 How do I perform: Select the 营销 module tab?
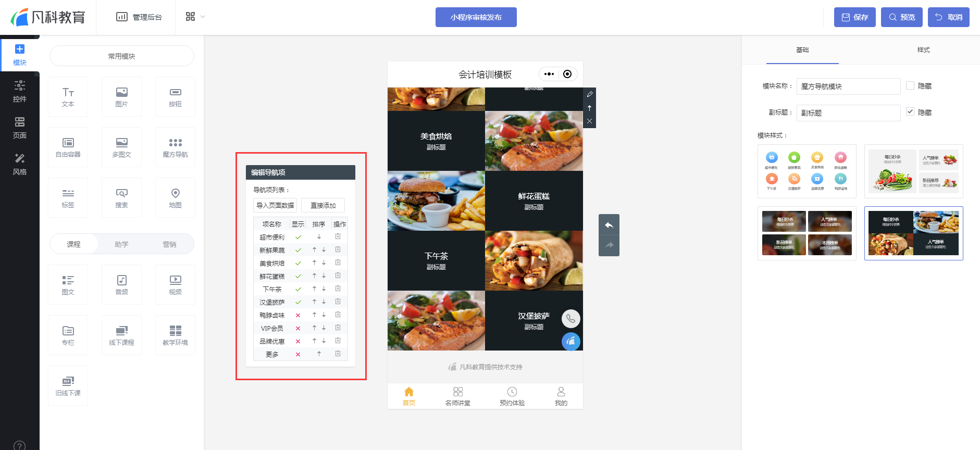point(169,244)
